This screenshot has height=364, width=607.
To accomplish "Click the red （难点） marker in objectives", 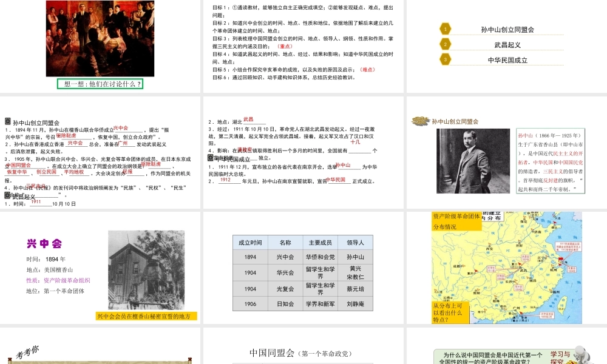I will (x=367, y=70).
